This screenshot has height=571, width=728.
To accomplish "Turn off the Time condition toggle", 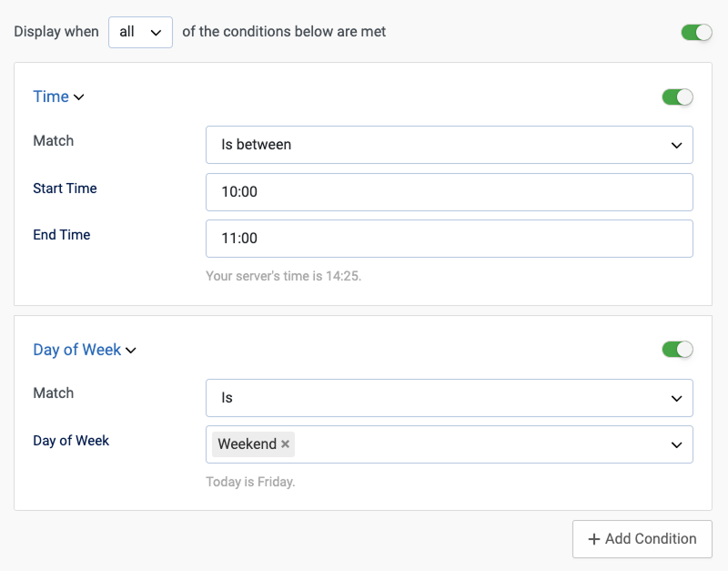I will point(677,97).
